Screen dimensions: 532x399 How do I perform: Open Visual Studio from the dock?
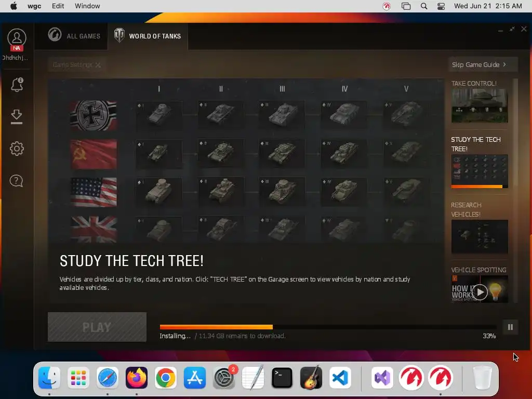(x=382, y=378)
